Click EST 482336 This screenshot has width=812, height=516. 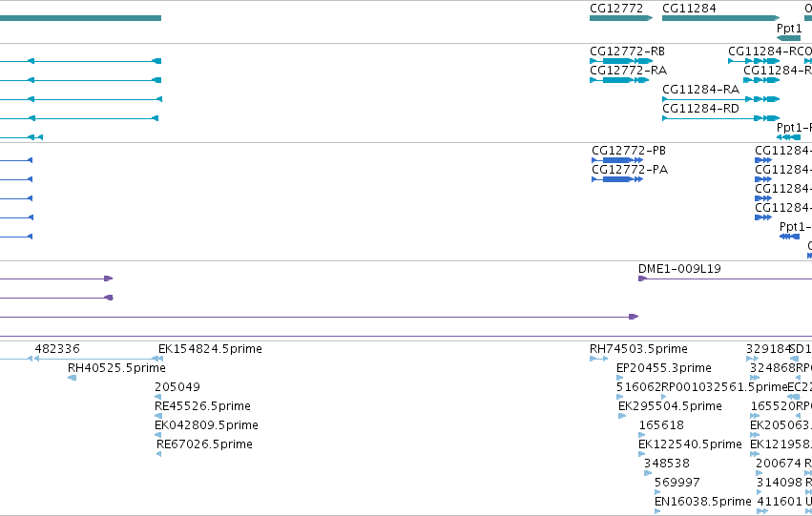coord(57,349)
